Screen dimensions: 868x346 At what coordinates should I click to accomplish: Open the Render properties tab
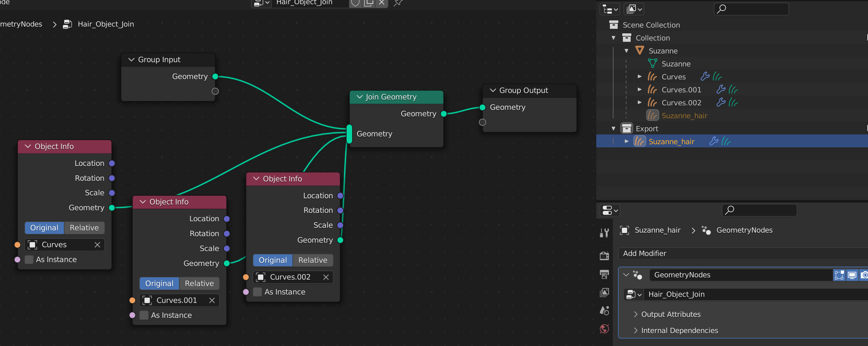604,256
